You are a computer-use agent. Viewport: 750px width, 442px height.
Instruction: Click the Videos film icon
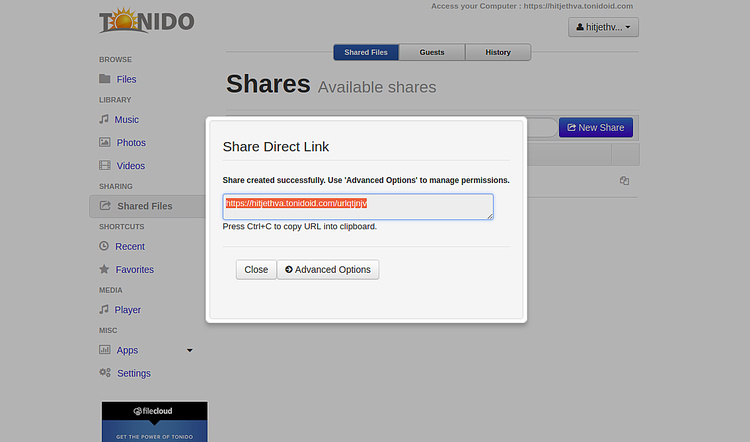[x=105, y=166]
